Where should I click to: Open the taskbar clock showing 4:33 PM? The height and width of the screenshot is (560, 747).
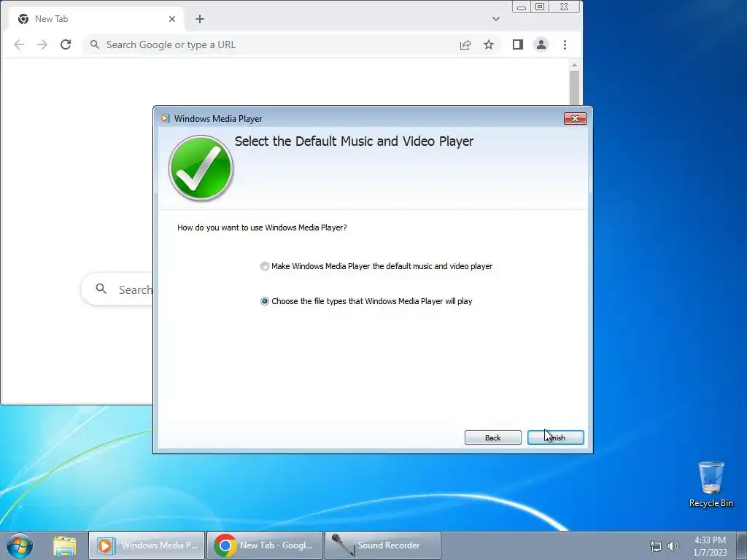[x=710, y=546]
